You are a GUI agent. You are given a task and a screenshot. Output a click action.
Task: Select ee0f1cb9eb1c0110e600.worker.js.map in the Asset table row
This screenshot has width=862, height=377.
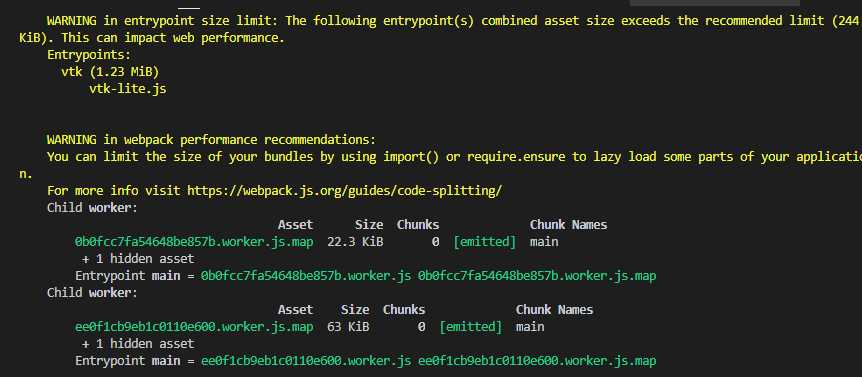pyautogui.click(x=194, y=327)
